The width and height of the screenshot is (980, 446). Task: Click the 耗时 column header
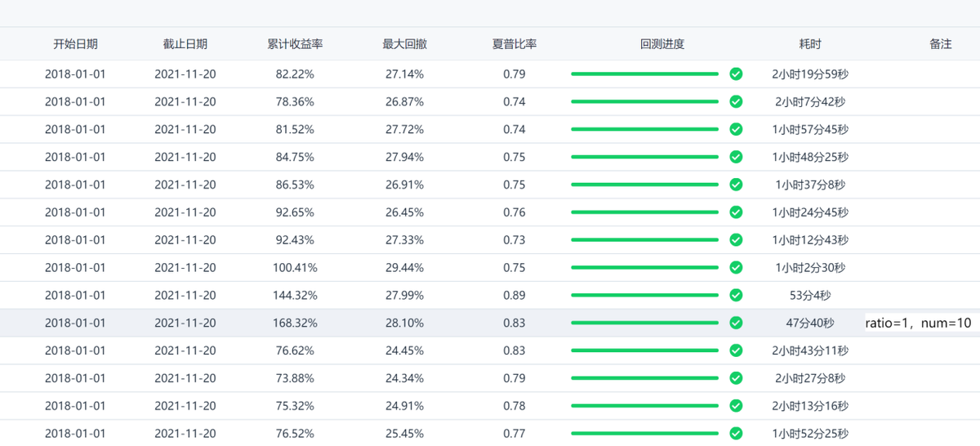click(x=810, y=44)
